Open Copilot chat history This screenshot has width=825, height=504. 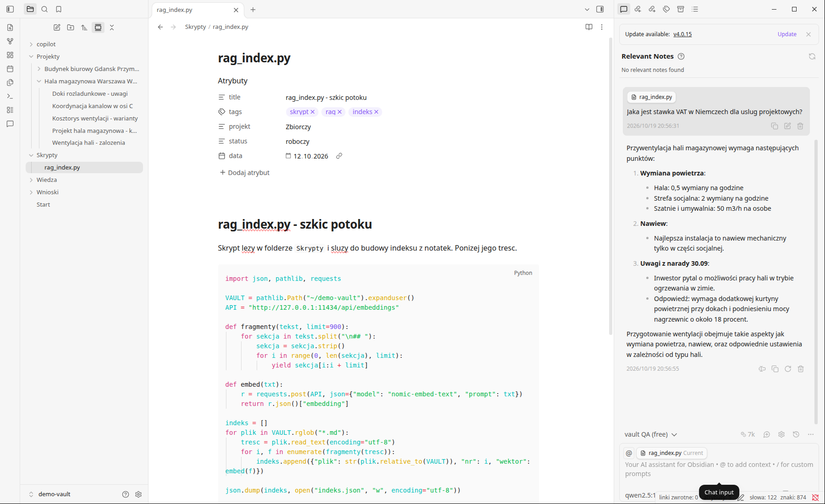tap(796, 434)
